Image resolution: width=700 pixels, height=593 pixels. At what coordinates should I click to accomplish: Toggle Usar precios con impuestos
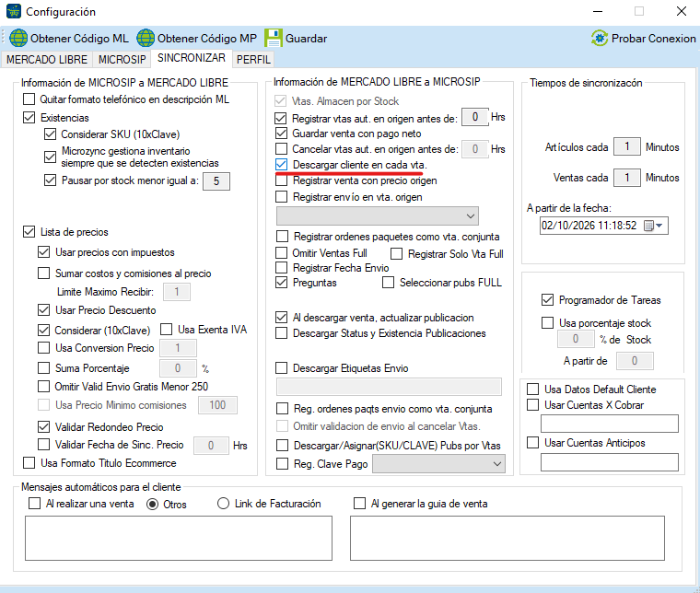coord(44,252)
